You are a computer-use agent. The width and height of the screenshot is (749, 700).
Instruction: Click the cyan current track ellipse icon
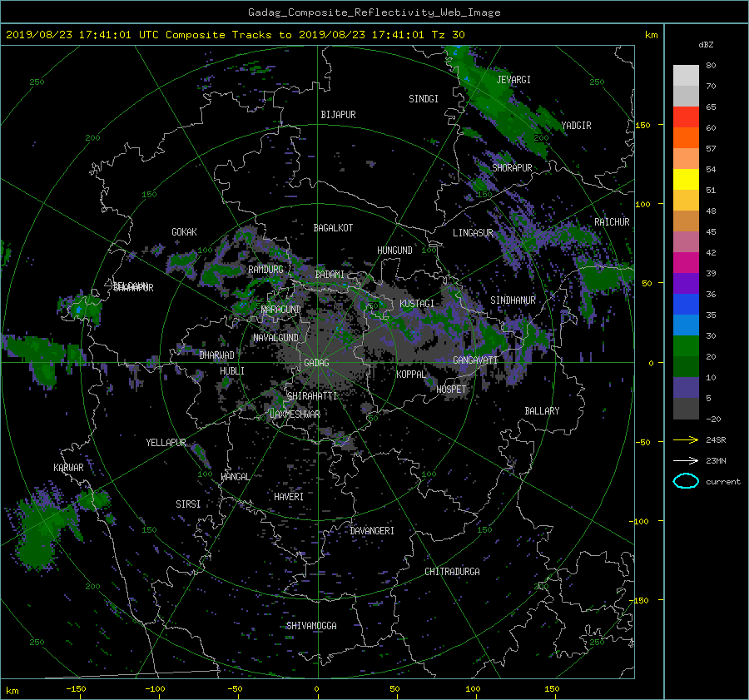pos(686,481)
